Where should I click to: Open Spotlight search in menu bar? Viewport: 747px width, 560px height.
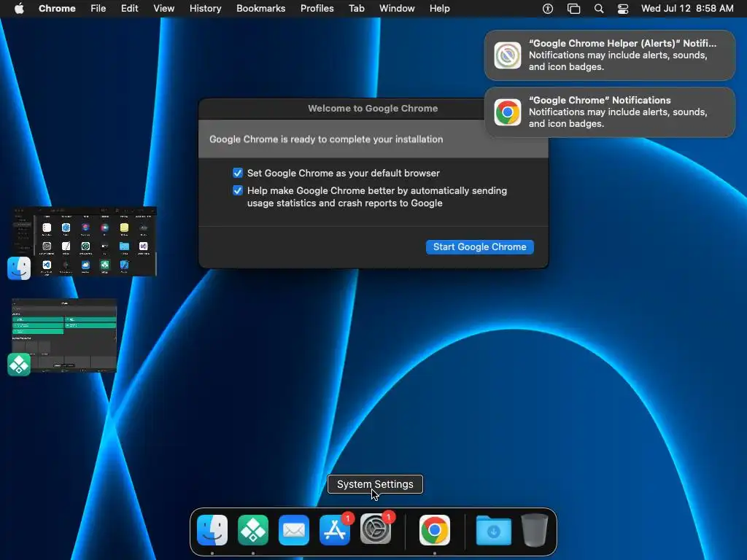(599, 9)
